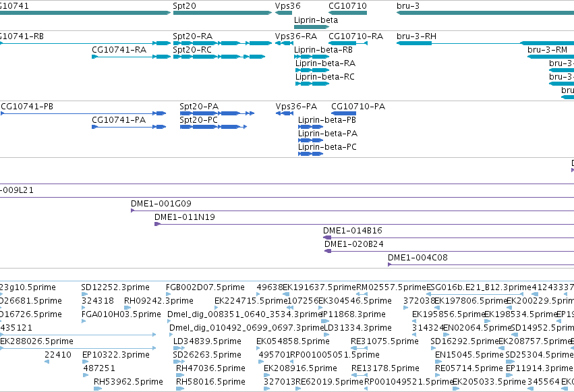574x392 pixels.
Task: Click EST RH53962.5prime label
Action: click(128, 382)
